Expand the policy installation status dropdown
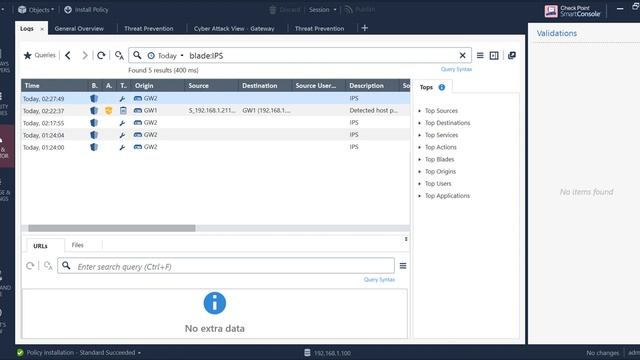This screenshot has width=640, height=360. [x=139, y=353]
